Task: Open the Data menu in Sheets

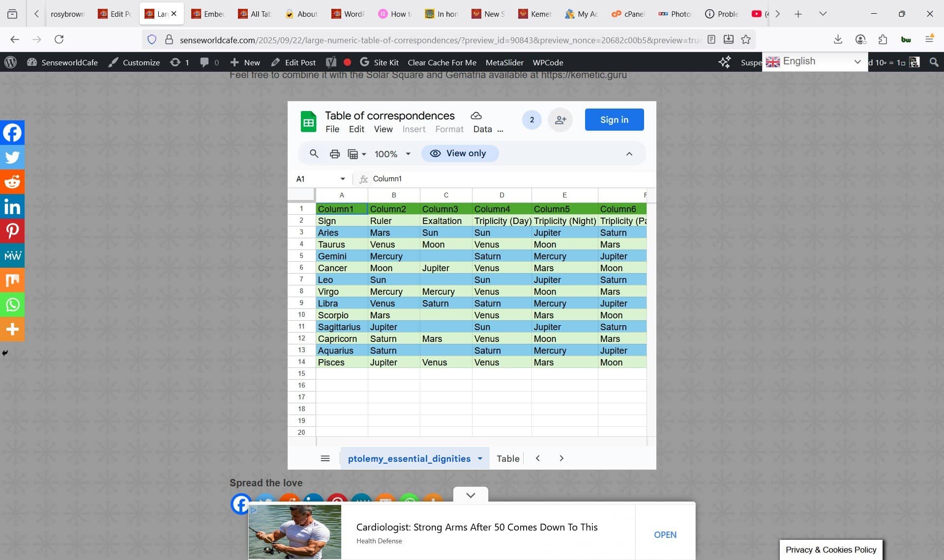Action: pyautogui.click(x=482, y=129)
